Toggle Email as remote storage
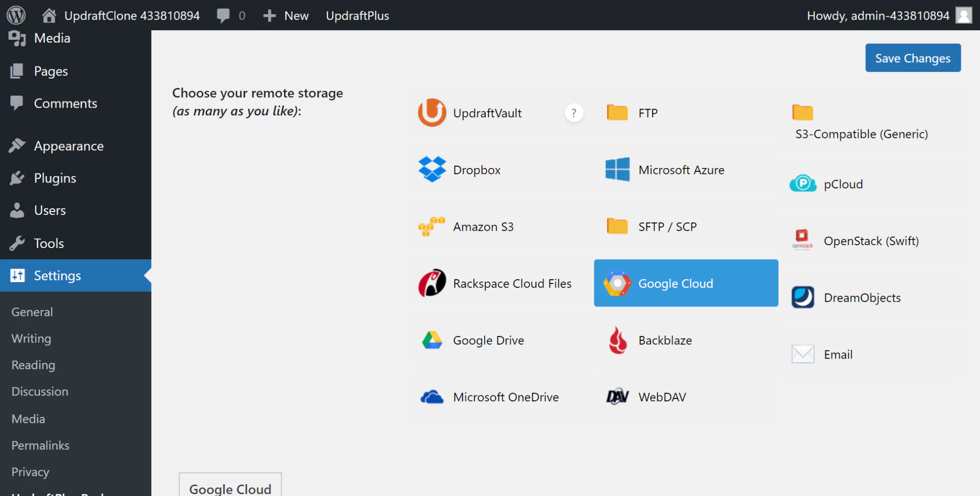The width and height of the screenshot is (980, 496). 837,355
